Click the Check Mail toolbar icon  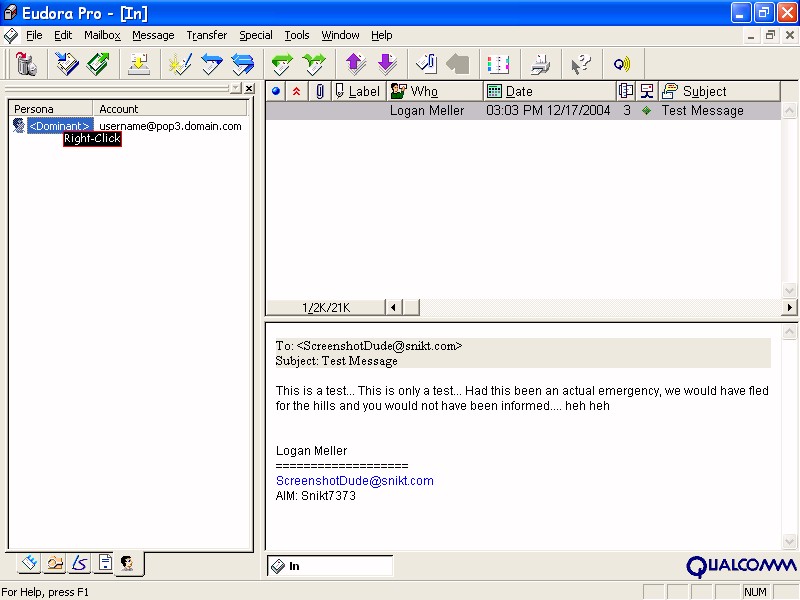[x=139, y=64]
